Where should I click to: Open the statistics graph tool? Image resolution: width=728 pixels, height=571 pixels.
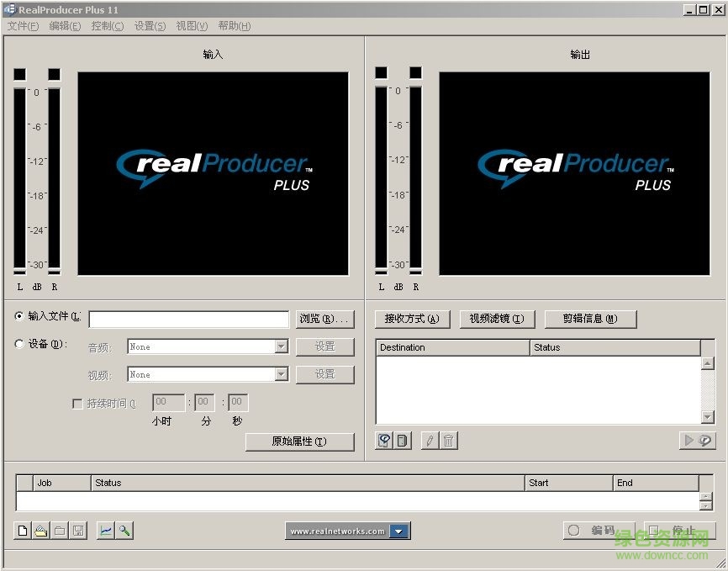pyautogui.click(x=106, y=531)
